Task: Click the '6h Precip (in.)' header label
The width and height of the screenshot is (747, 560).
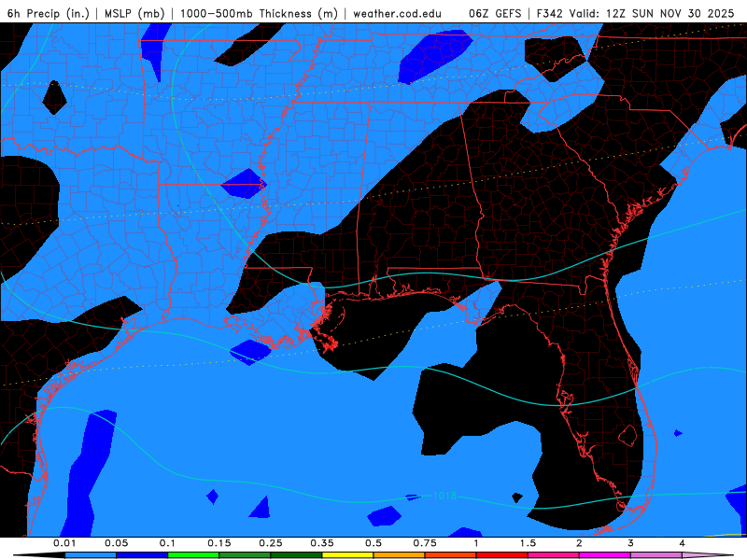Action: tap(49, 13)
